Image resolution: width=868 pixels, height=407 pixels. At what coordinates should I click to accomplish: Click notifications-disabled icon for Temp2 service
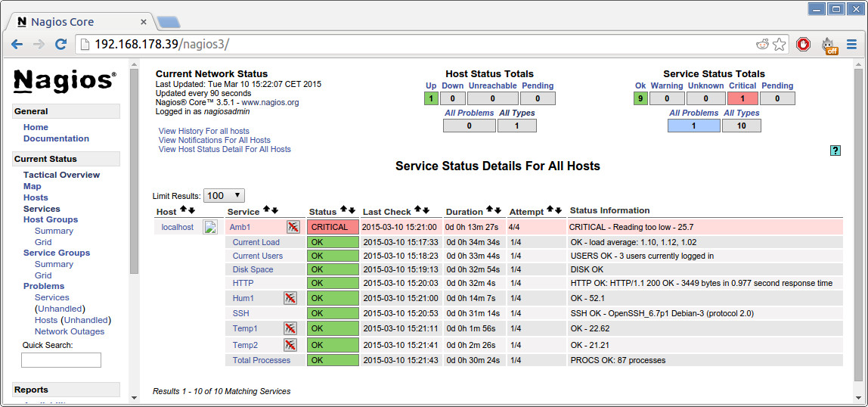coord(290,345)
